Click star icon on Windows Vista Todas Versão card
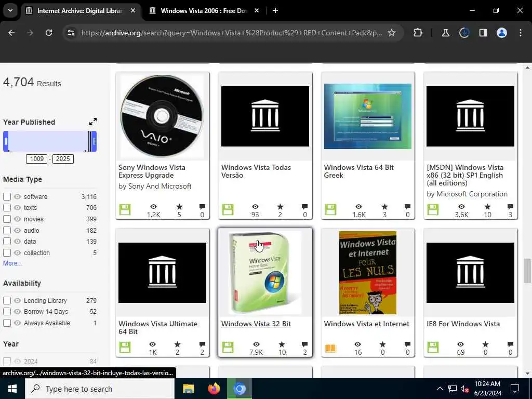 point(280,207)
